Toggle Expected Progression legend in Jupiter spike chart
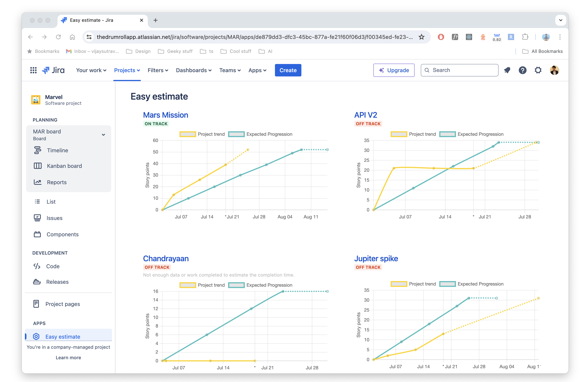 [x=472, y=284]
